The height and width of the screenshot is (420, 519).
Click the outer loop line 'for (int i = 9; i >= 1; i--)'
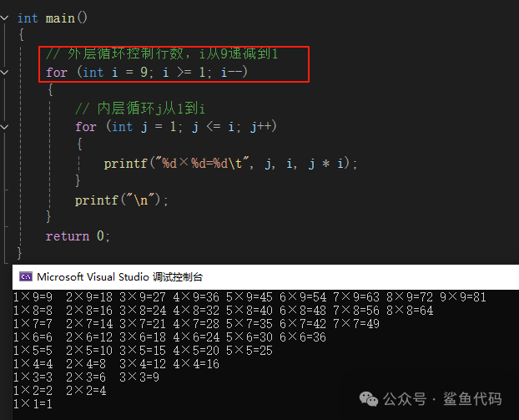point(147,72)
